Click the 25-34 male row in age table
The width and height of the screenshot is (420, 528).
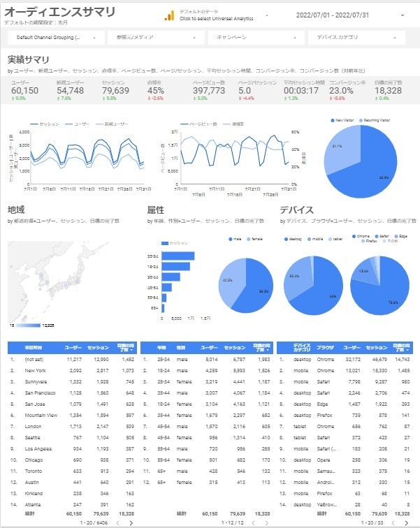pyautogui.click(x=207, y=359)
